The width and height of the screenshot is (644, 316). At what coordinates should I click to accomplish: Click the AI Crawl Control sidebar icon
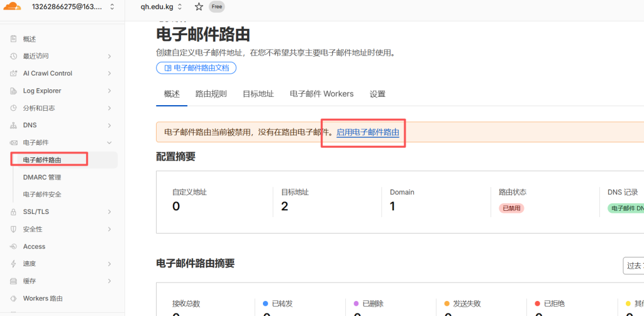[x=13, y=74]
